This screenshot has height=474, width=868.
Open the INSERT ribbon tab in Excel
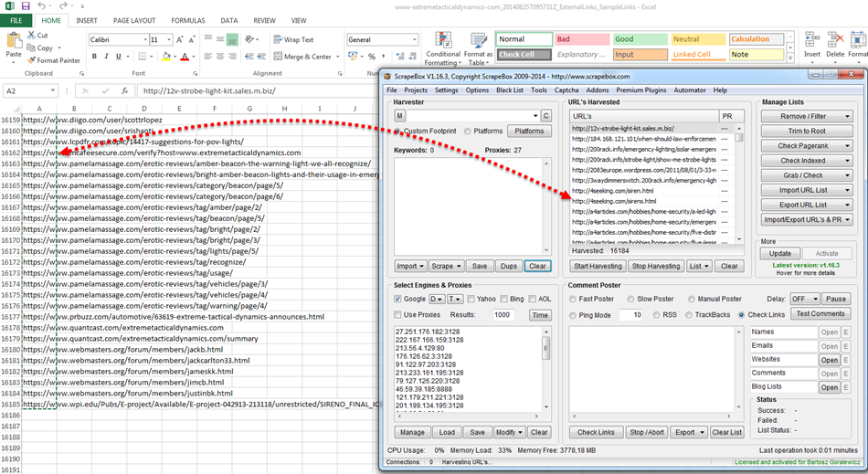click(x=87, y=20)
